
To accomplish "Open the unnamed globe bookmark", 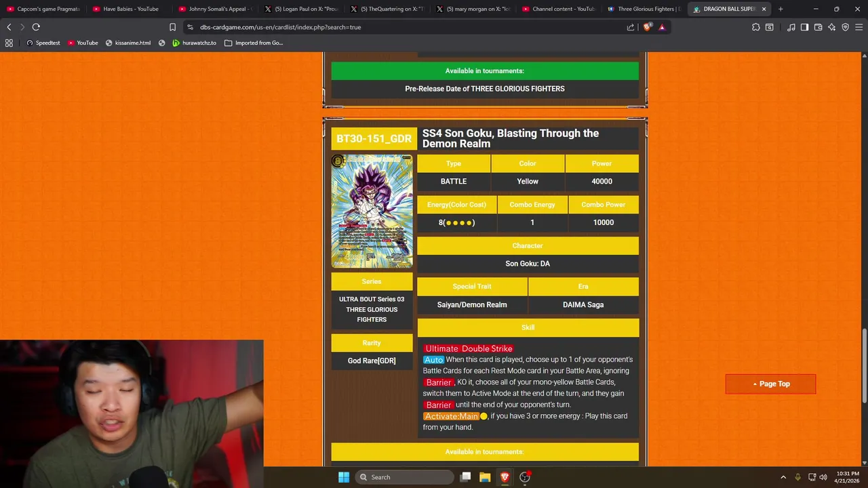I will (x=161, y=43).
